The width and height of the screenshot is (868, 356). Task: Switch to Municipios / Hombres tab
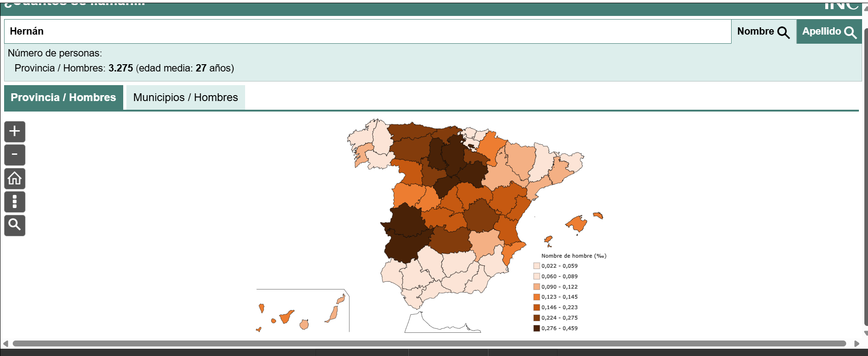pos(186,97)
